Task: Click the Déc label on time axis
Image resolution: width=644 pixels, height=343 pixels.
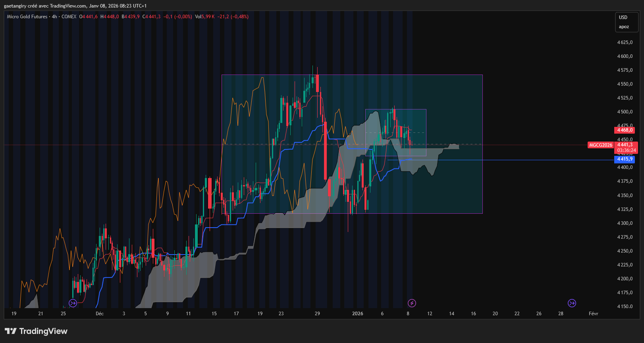Action: [100, 314]
